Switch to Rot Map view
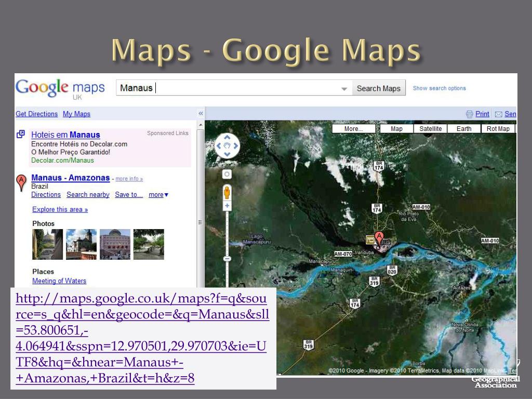The image size is (532, 399). pos(498,129)
